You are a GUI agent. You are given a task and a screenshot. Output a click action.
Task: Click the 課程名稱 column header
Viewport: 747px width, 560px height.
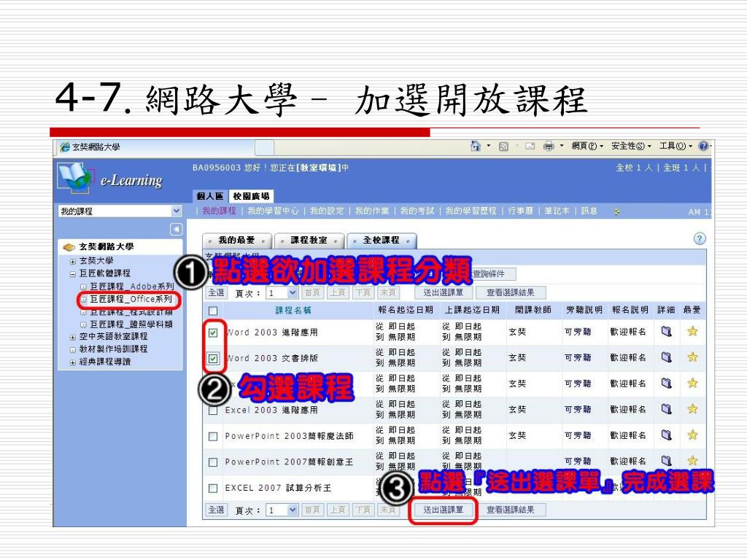tap(293, 311)
